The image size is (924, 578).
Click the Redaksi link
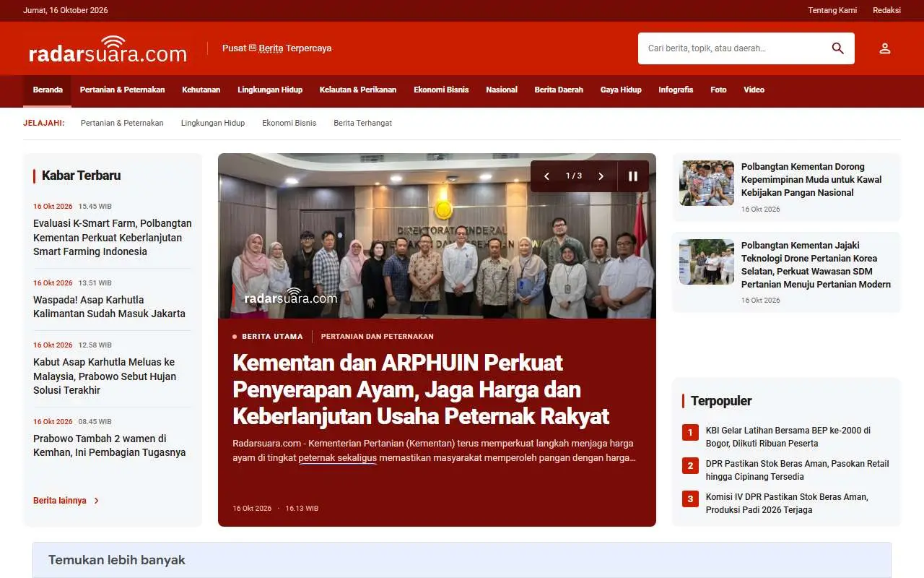pyautogui.click(x=886, y=10)
